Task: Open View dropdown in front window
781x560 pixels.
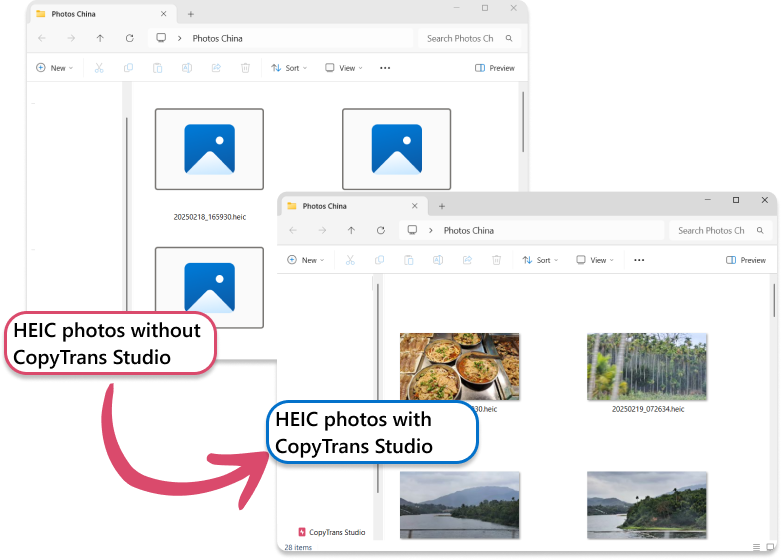Action: tap(595, 260)
